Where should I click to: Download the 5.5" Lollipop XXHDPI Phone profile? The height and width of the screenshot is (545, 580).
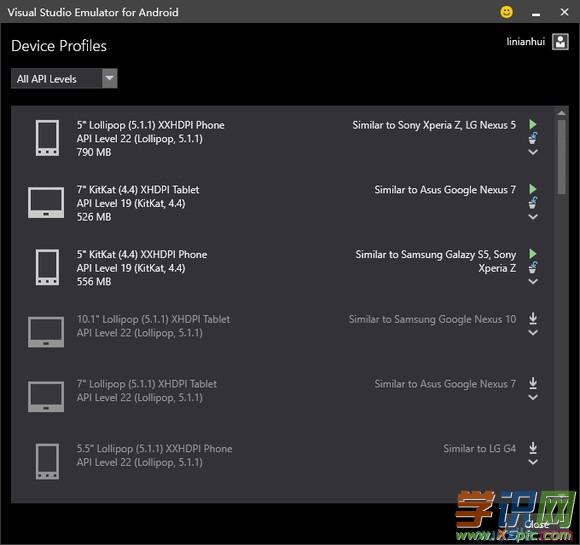tap(533, 448)
